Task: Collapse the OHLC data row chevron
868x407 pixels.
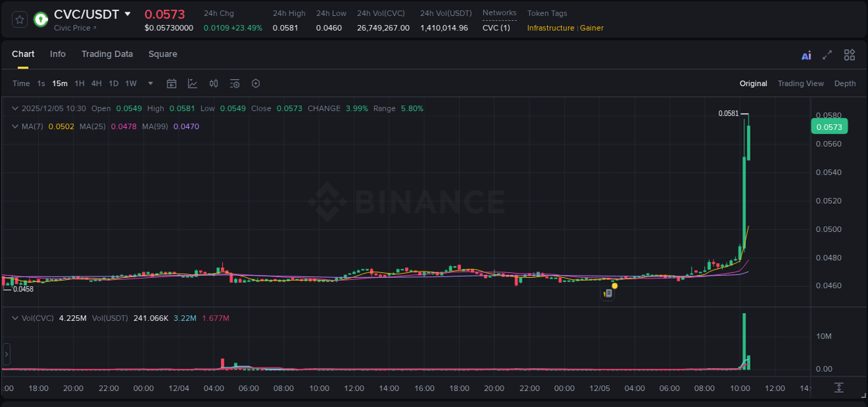Action: [x=15, y=108]
